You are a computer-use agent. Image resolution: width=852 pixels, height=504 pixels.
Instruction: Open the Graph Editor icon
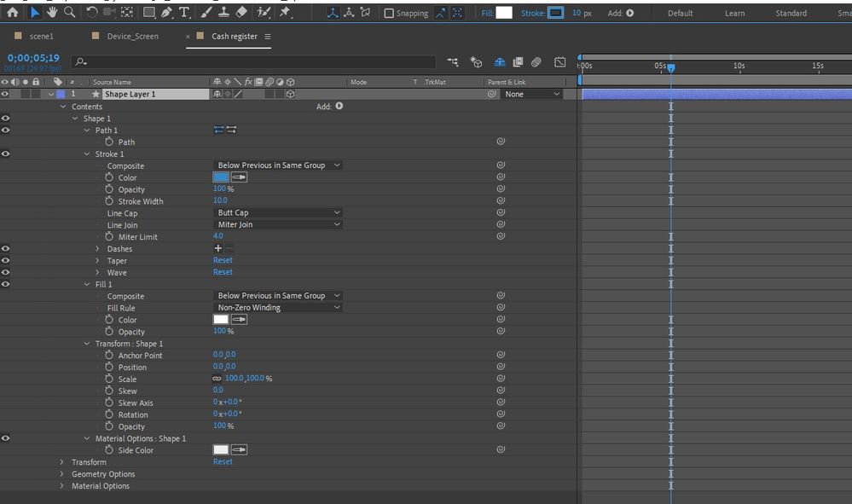[559, 62]
